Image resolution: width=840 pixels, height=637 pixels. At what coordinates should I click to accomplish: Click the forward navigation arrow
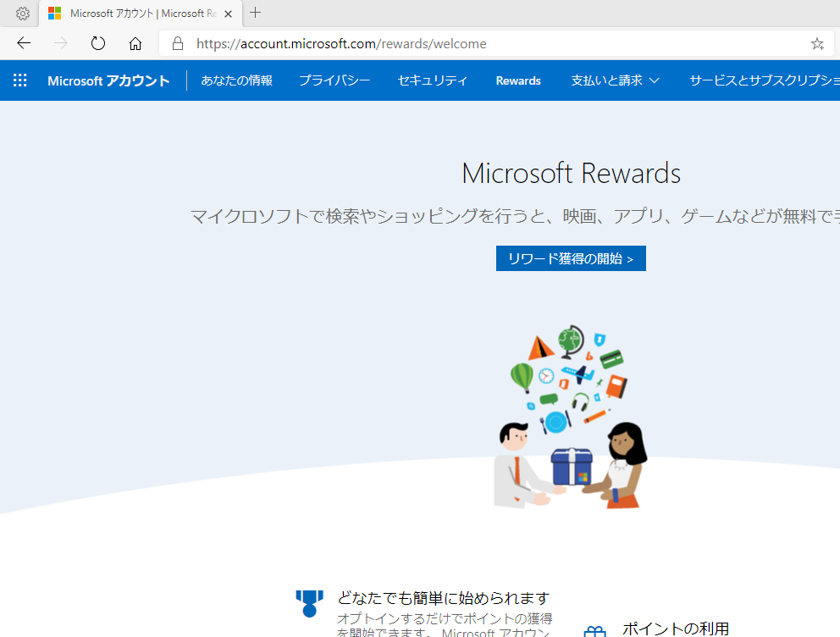click(x=61, y=43)
